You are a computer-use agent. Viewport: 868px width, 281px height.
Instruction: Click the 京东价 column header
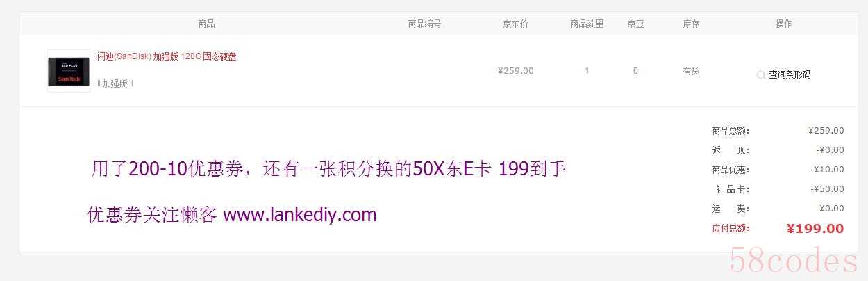pos(515,24)
